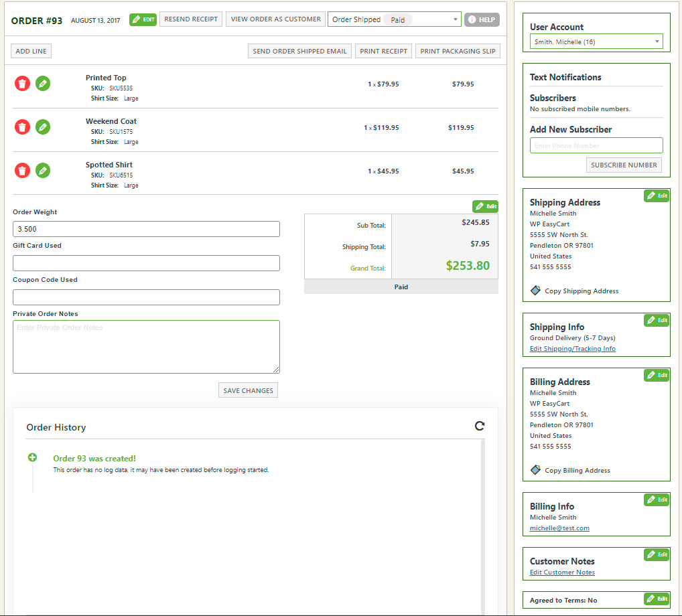Click the Add Line button

click(31, 51)
